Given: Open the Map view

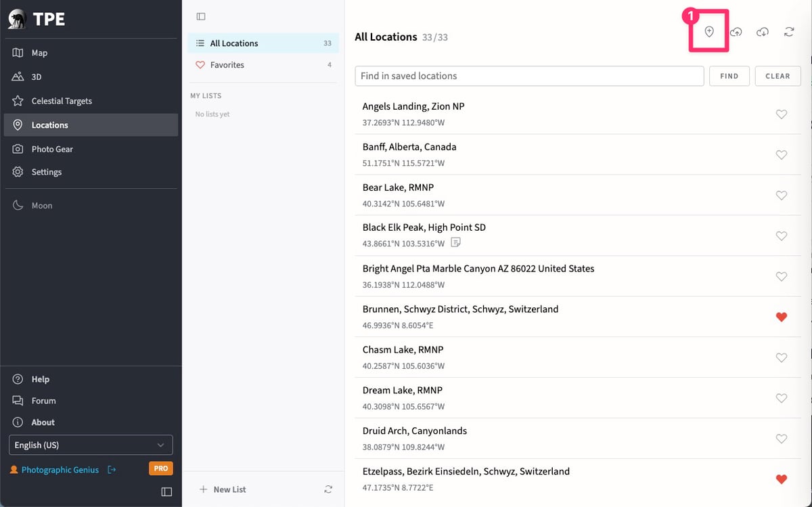Looking at the screenshot, I should [91, 53].
